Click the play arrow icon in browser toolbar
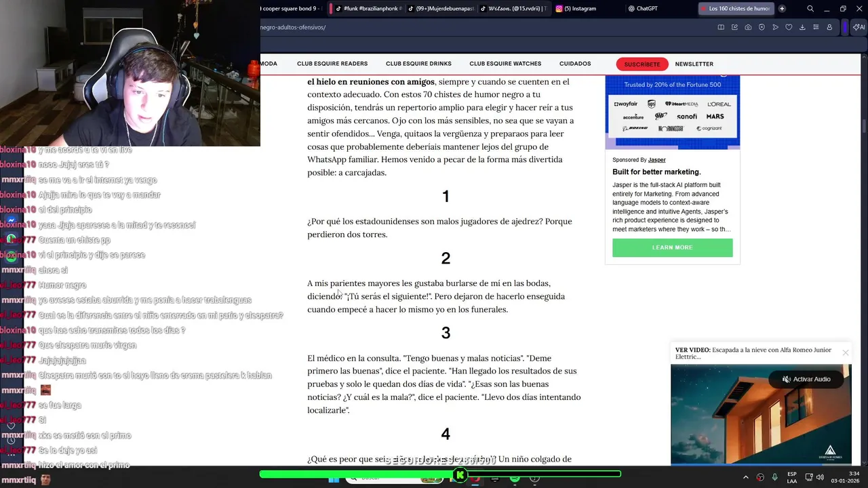The height and width of the screenshot is (488, 868). pos(775,27)
